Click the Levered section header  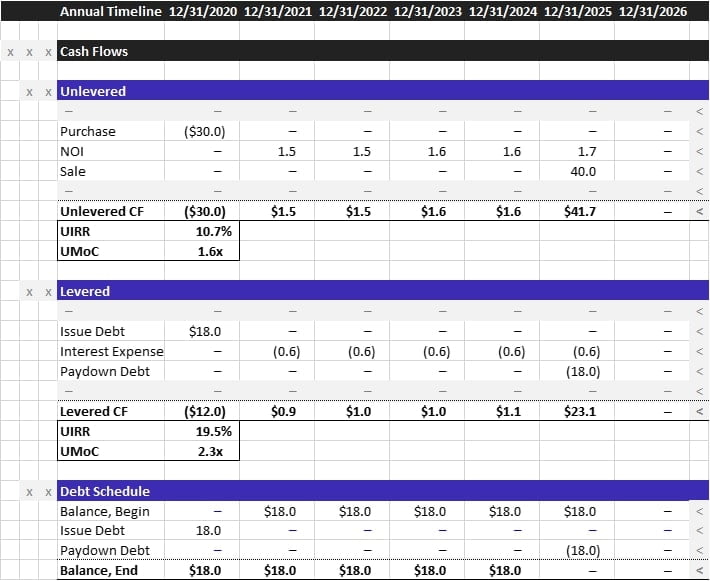(x=383, y=291)
